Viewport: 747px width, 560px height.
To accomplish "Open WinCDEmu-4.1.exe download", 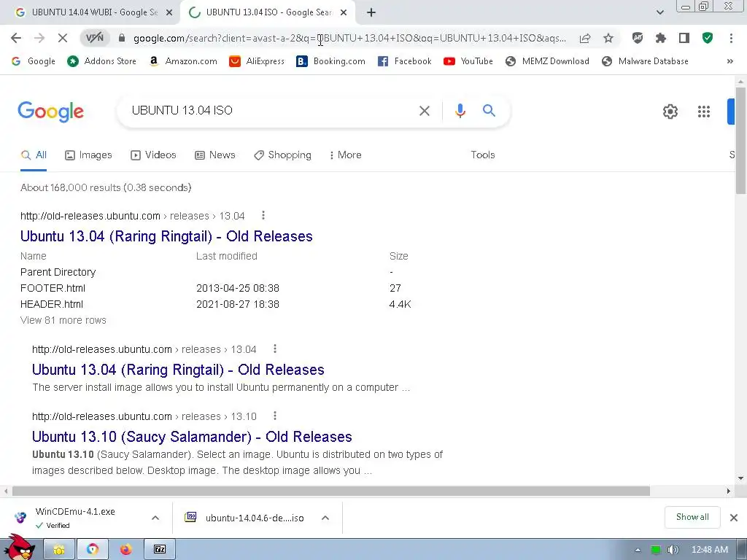I will click(x=75, y=518).
